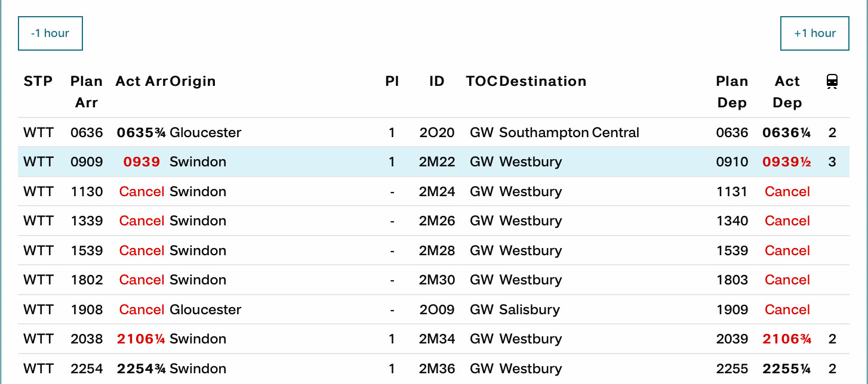Open train ID 2M36 service
The image size is (868, 384).
pyautogui.click(x=437, y=368)
